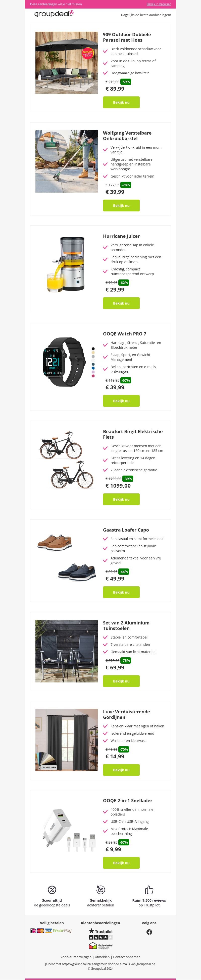Open the Beaufort Birgit electric bike image
This screenshot has width=201, height=980.
pyautogui.click(x=67, y=459)
